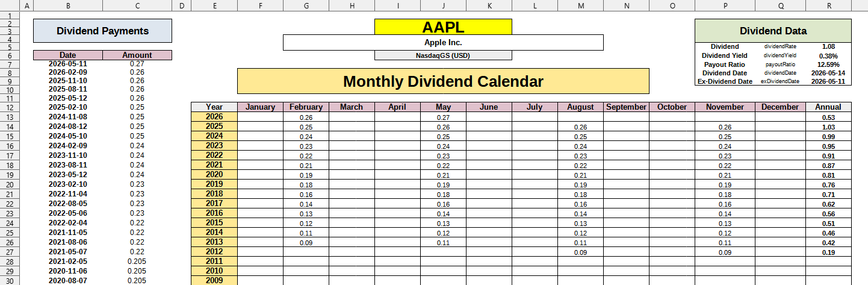Image resolution: width=868 pixels, height=285 pixels.
Task: Select the 2025 annual total 1.03
Action: coord(828,127)
